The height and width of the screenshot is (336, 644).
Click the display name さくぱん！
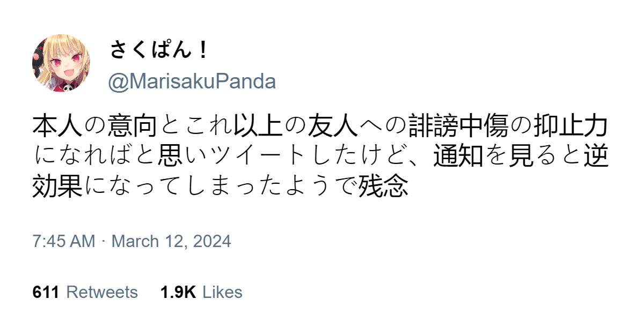159,50
